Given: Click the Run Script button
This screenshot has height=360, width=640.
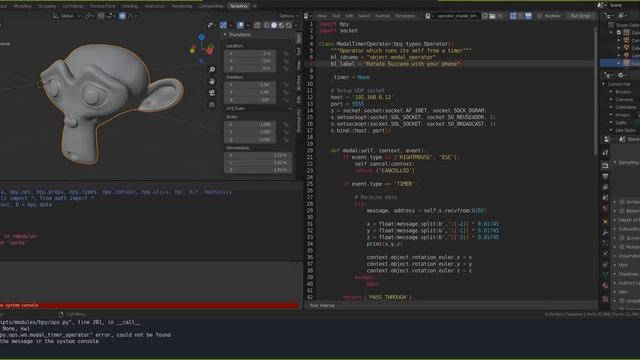Looking at the screenshot, I should [x=580, y=16].
